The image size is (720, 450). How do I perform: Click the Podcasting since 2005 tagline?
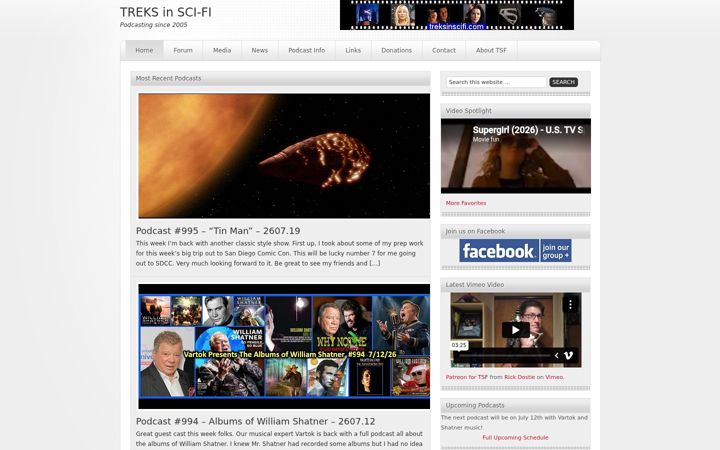(153, 25)
